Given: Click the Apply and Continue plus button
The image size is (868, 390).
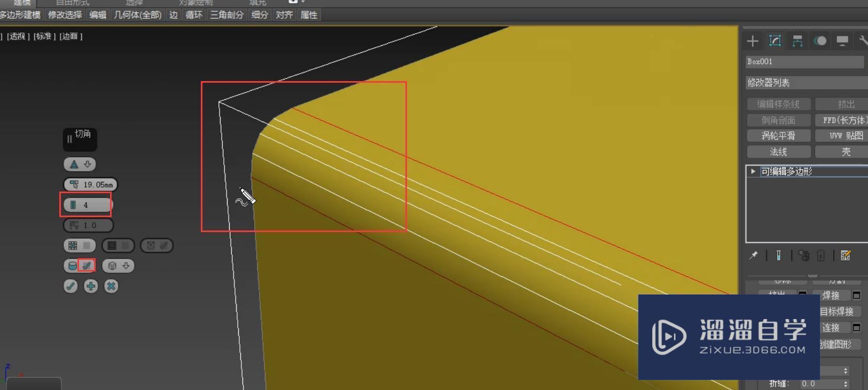Looking at the screenshot, I should [91, 286].
